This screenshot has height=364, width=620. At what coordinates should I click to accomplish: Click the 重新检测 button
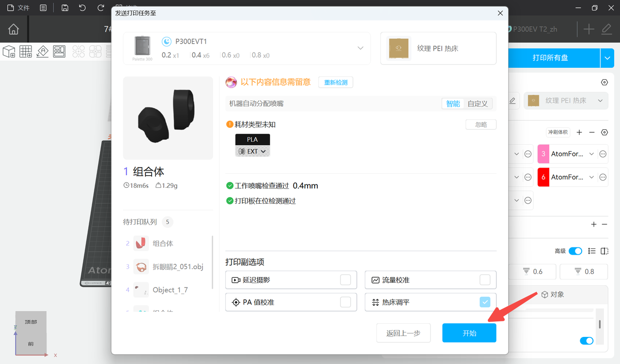(336, 82)
